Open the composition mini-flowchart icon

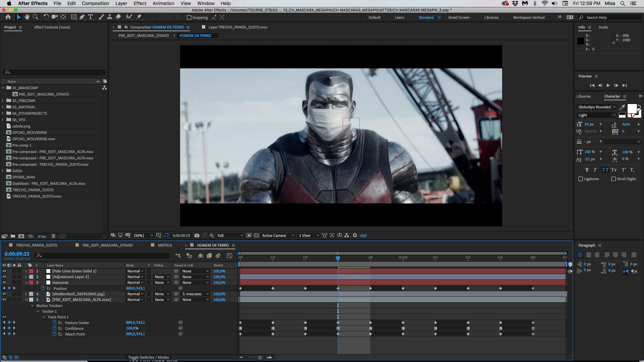point(178,256)
